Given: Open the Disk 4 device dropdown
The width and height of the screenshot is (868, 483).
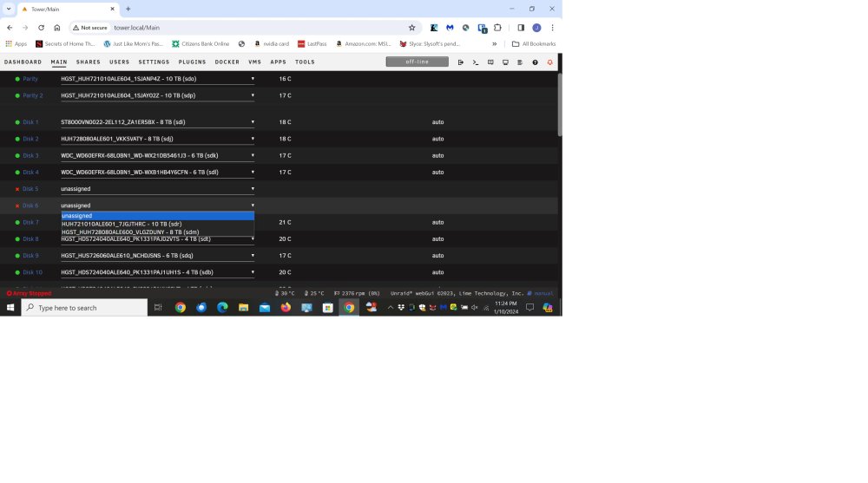Looking at the screenshot, I should point(158,172).
